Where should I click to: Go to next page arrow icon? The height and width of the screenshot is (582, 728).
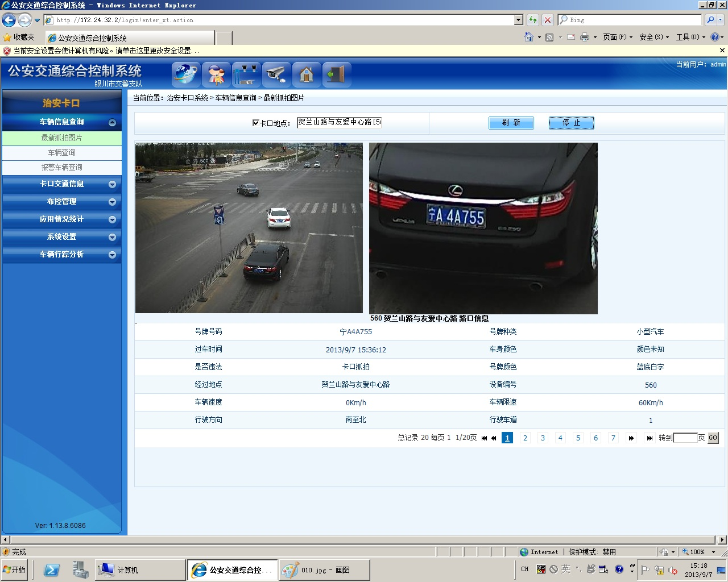631,438
